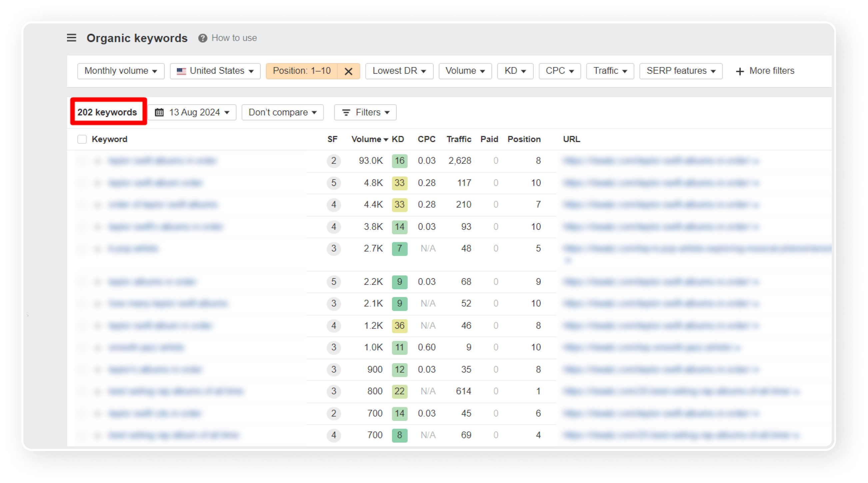Image resolution: width=868 pixels, height=483 pixels.
Task: Click the SF badge 2 in 93.0K row
Action: (x=334, y=160)
